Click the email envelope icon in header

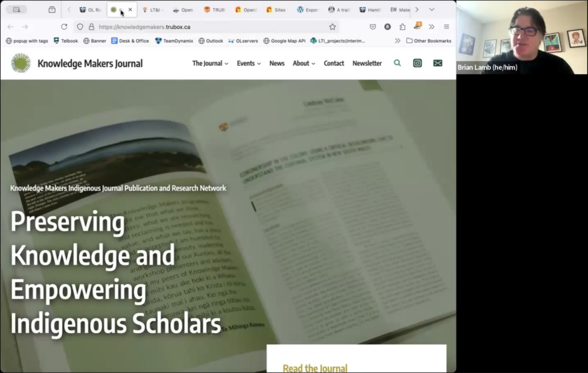tap(438, 63)
